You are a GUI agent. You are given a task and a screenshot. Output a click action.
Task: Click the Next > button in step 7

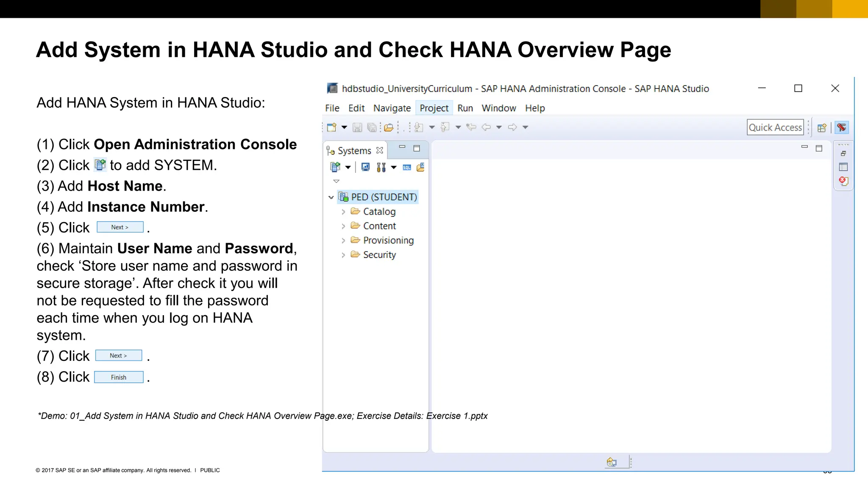click(x=119, y=355)
